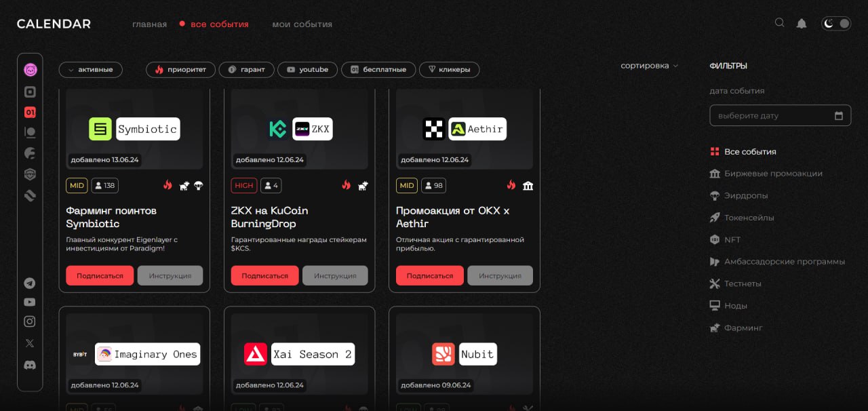The image size is (868, 411).
Task: Click the bank icon on Aethir card
Action: pyautogui.click(x=528, y=185)
